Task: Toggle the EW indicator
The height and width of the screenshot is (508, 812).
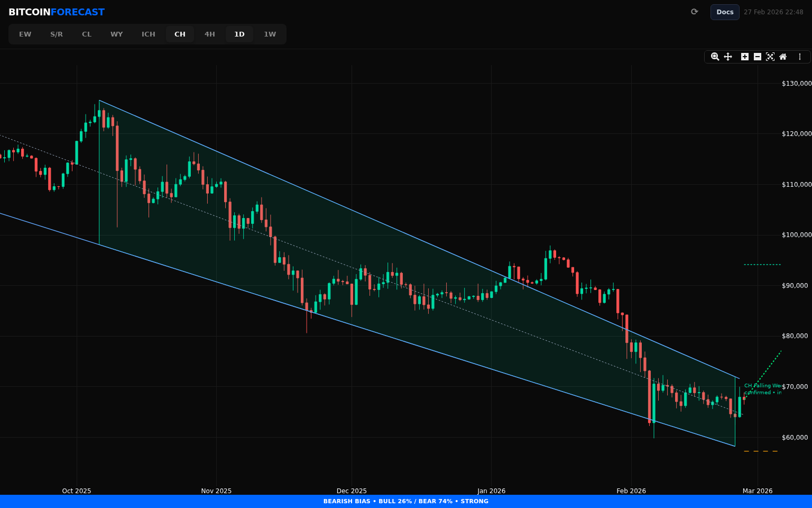Action: tap(25, 34)
